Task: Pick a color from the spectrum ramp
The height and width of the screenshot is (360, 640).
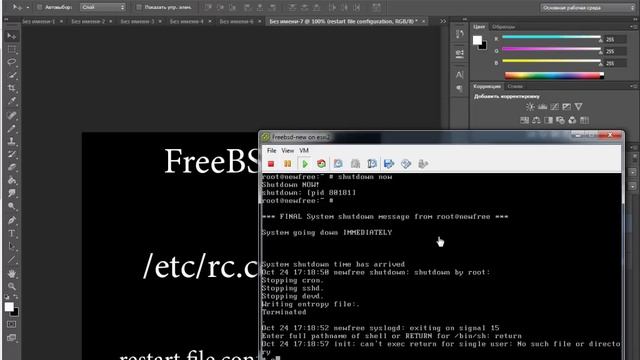Action: point(554,75)
